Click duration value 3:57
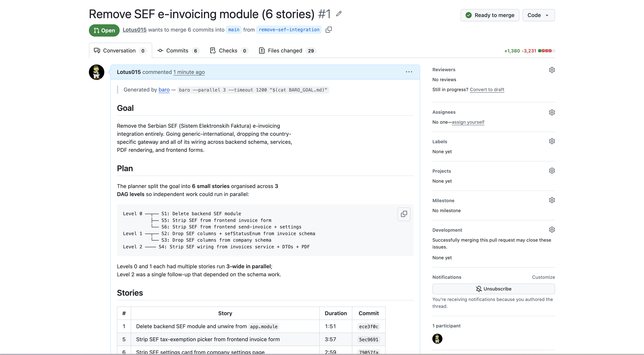The image size is (644, 355). point(330,339)
